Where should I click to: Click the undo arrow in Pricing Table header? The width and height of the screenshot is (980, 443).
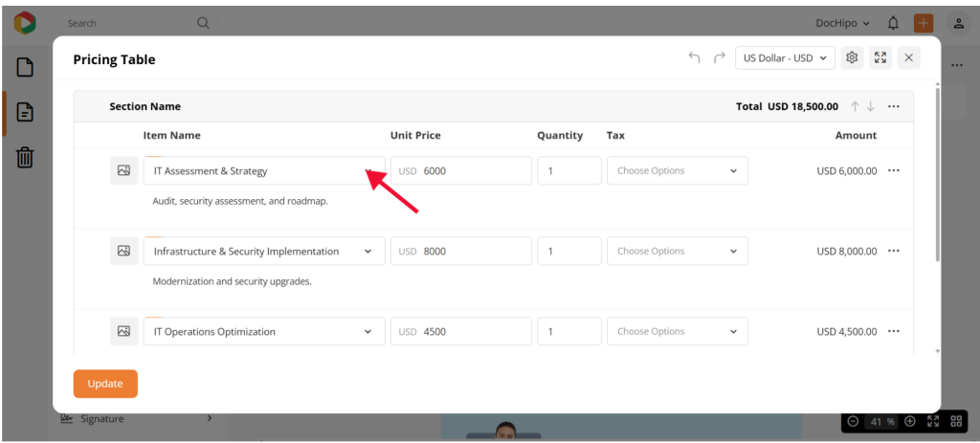(694, 58)
